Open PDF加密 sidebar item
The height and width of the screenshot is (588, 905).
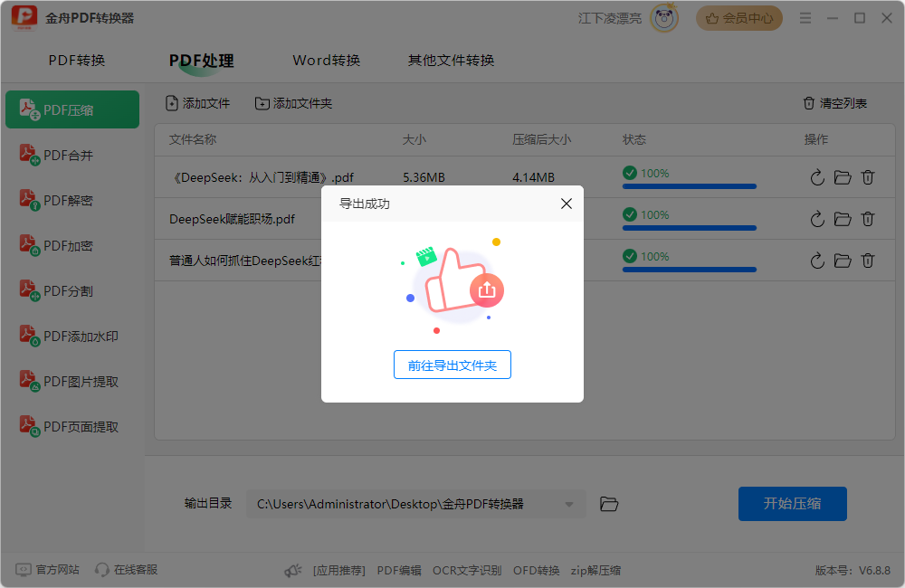click(x=72, y=246)
